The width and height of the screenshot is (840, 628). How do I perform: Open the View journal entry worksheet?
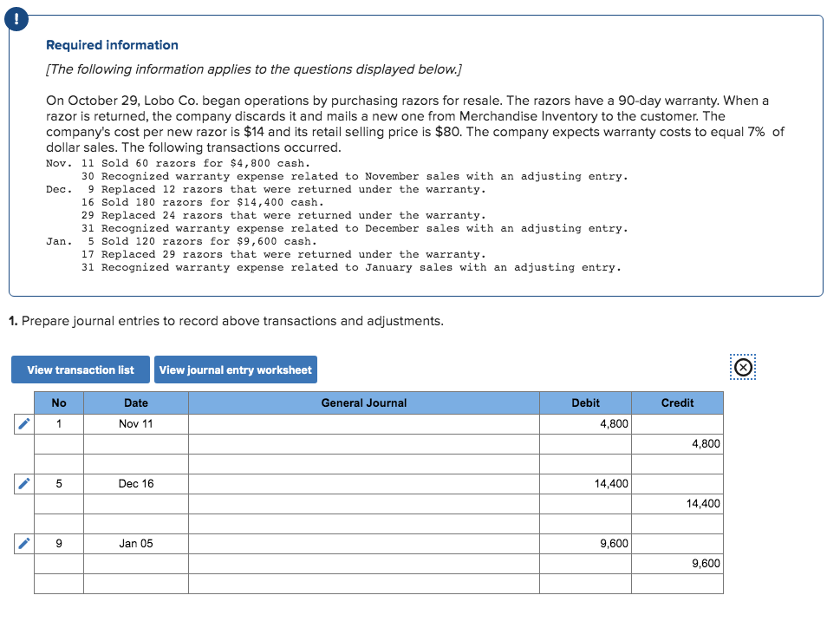[235, 369]
